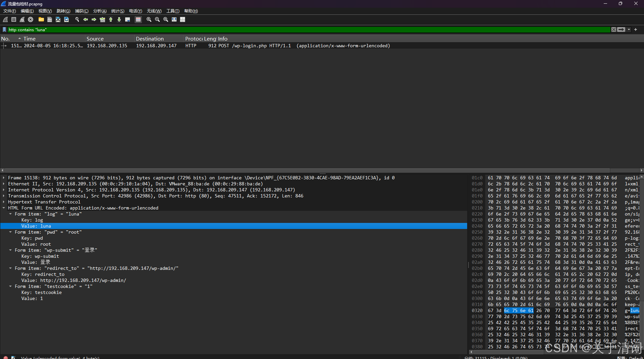Viewport: 644px width, 359px height.
Task: Clear the display filter
Action: pos(614,30)
